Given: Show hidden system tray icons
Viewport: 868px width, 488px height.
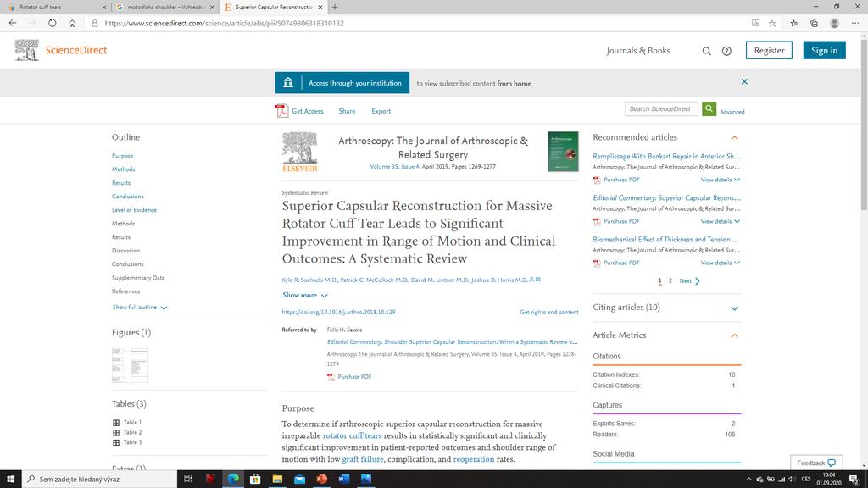Looking at the screenshot, I should point(748,480).
